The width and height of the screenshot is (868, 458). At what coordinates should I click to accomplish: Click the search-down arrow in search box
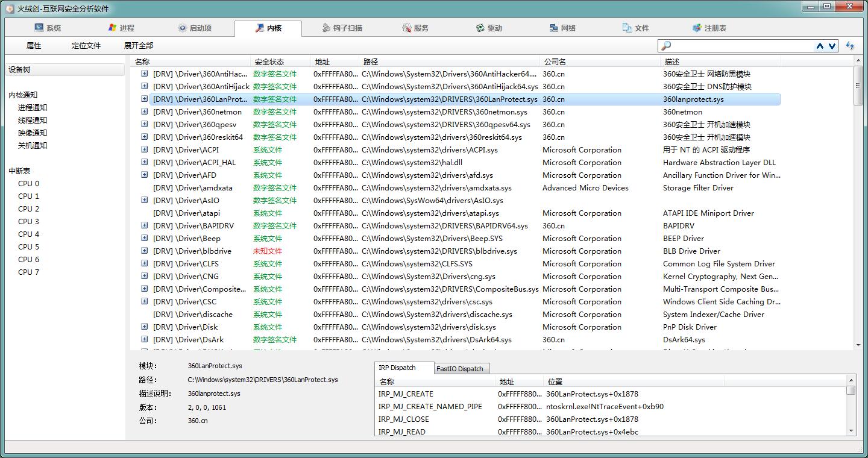[832, 46]
